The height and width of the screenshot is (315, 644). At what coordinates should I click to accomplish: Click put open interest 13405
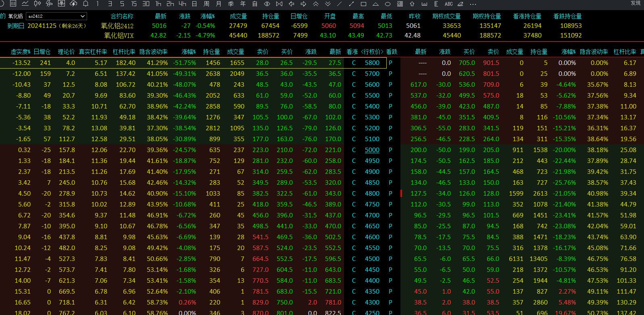click(539, 259)
